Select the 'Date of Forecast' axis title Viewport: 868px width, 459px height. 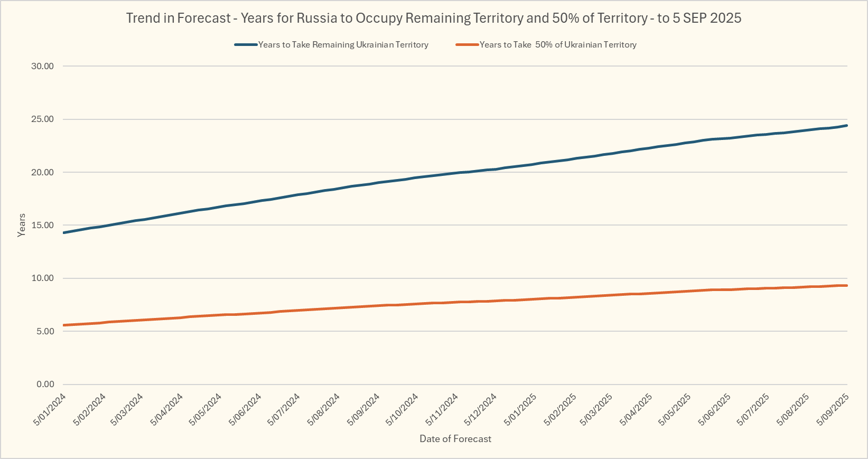coord(455,439)
